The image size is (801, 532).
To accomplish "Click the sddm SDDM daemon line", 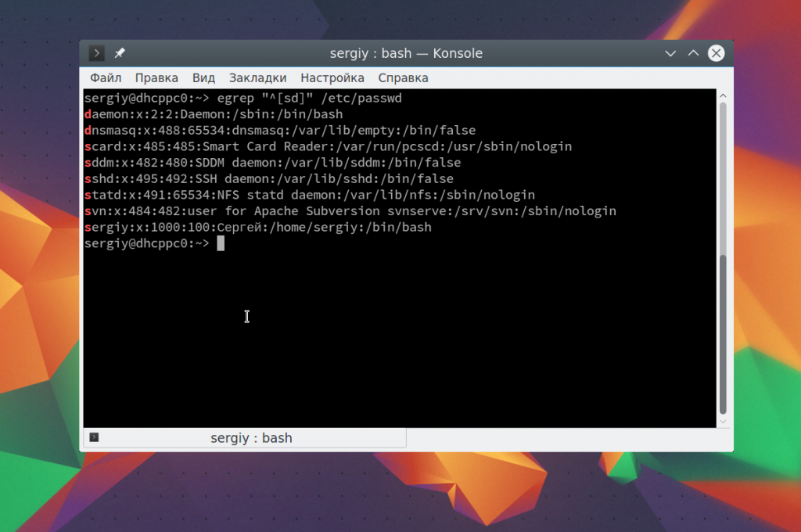I will pos(273,163).
